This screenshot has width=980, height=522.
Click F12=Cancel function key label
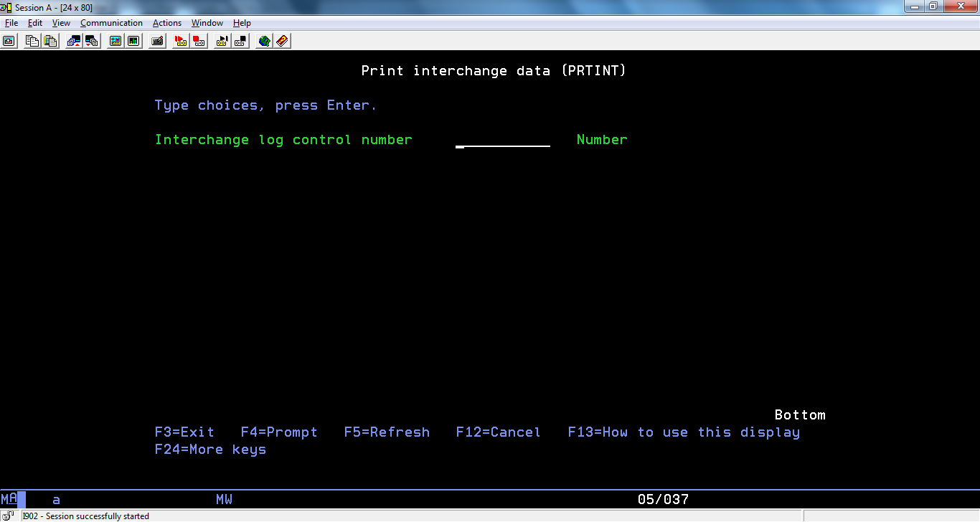click(499, 432)
